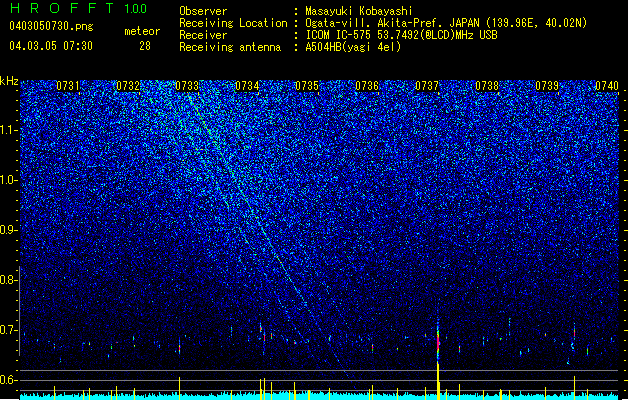Click the 0.7 frequency axis label
Screen dimensions: 629x400
pos(8,330)
